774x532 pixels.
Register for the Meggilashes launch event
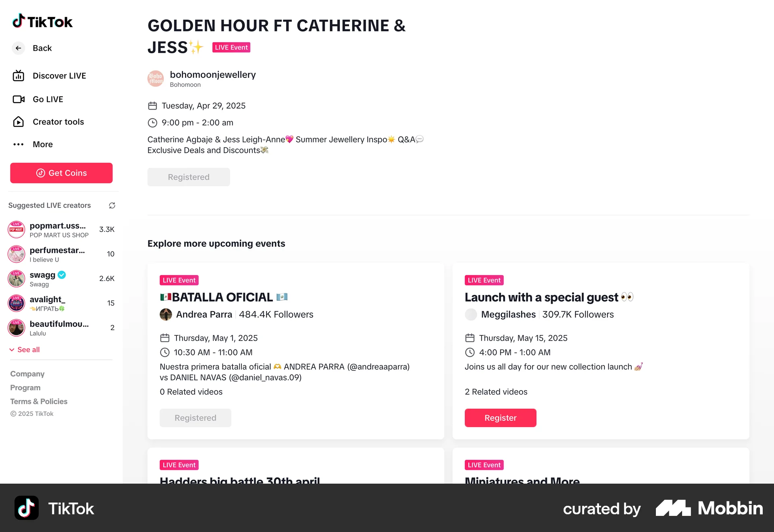[500, 418]
